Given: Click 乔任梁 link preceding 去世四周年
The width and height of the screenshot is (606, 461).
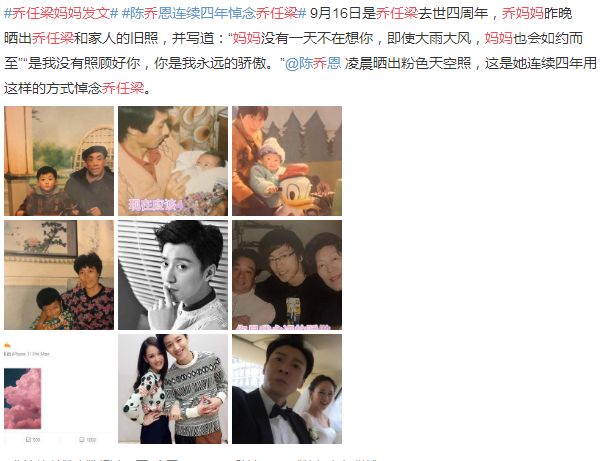Looking at the screenshot, I should tap(397, 14).
